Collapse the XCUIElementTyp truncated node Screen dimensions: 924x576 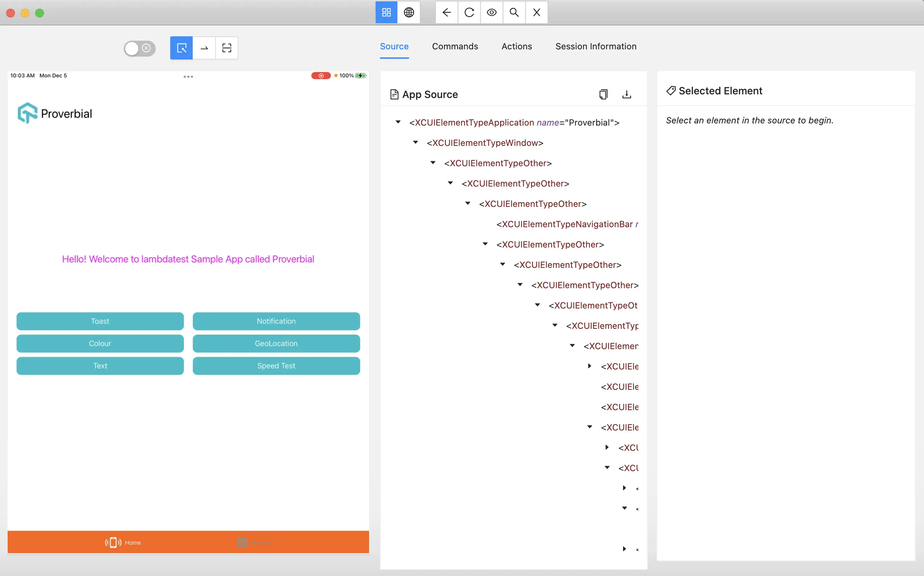click(555, 325)
